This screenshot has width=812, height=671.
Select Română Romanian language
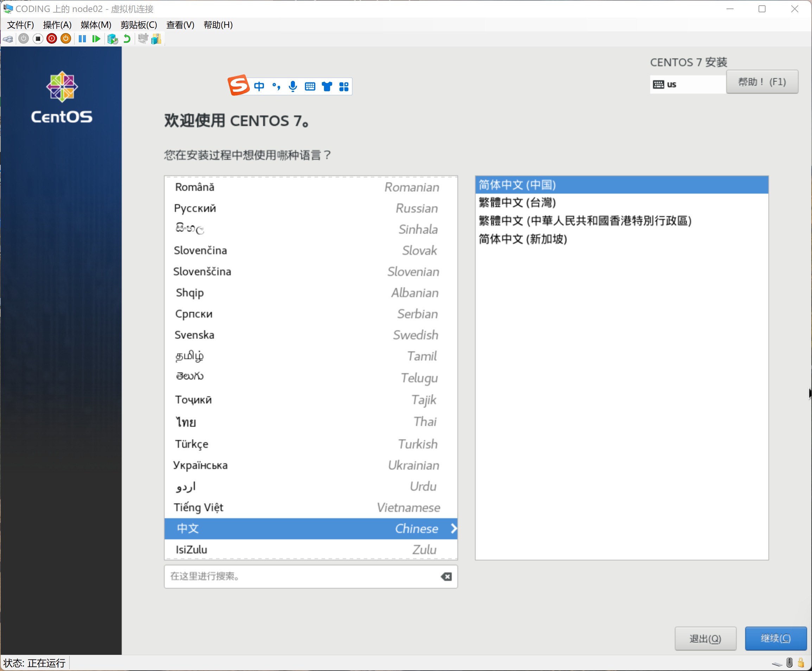click(311, 187)
